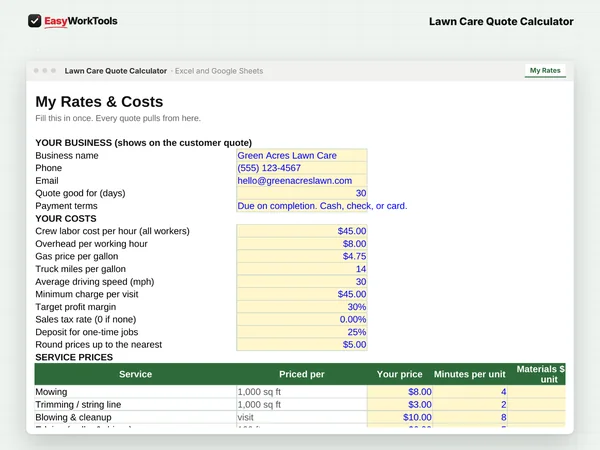Select the Deposit for one-time jobs 25% cell
This screenshot has width=600, height=450.
click(x=302, y=332)
